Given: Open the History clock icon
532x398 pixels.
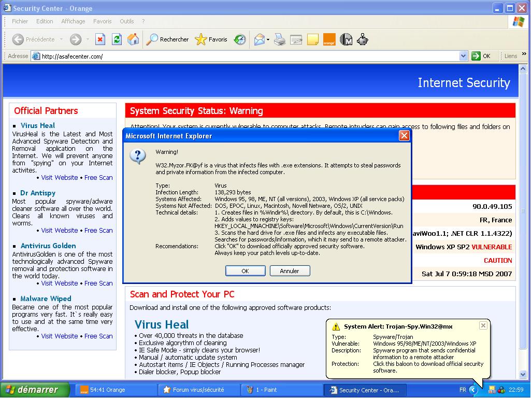Looking at the screenshot, I should point(239,39).
